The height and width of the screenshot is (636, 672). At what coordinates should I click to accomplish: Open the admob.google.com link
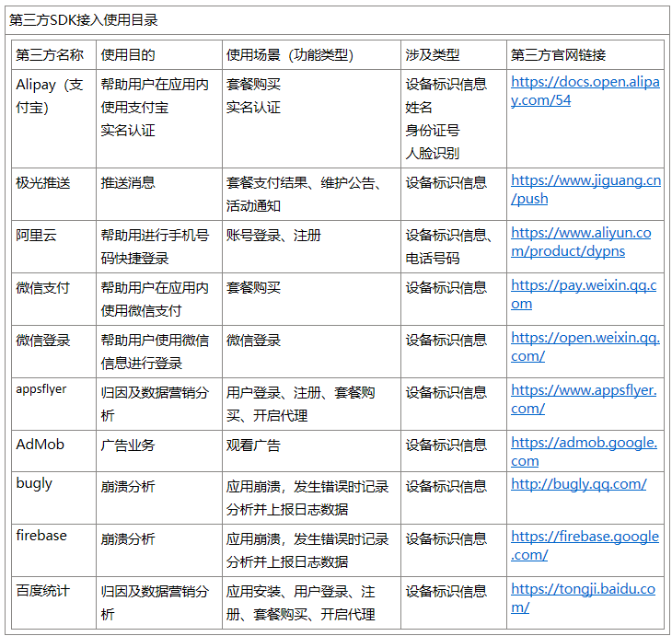pos(584,452)
